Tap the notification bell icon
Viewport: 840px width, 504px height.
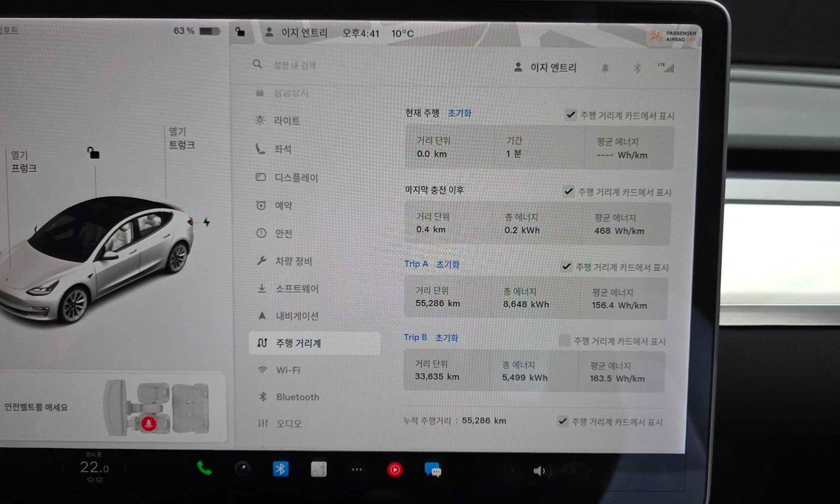[x=605, y=68]
